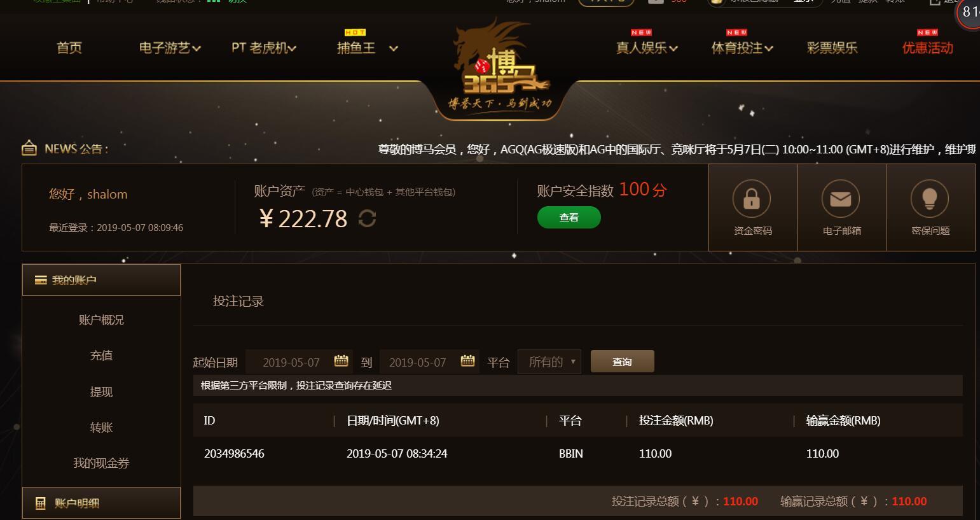Open the 电子邮箱 envelope icon
This screenshot has height=520, width=980.
[x=840, y=199]
